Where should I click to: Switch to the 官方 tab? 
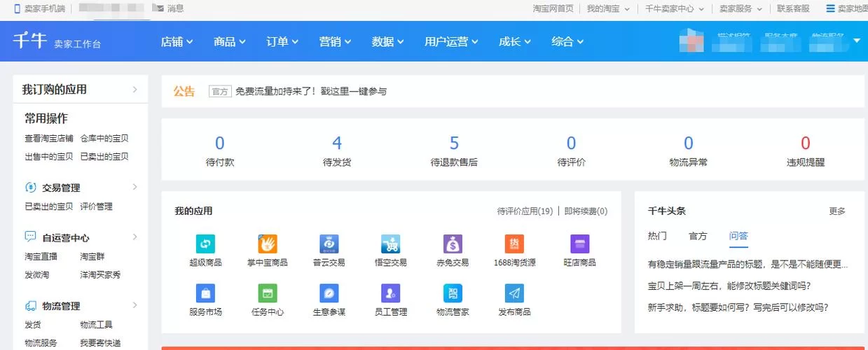698,236
